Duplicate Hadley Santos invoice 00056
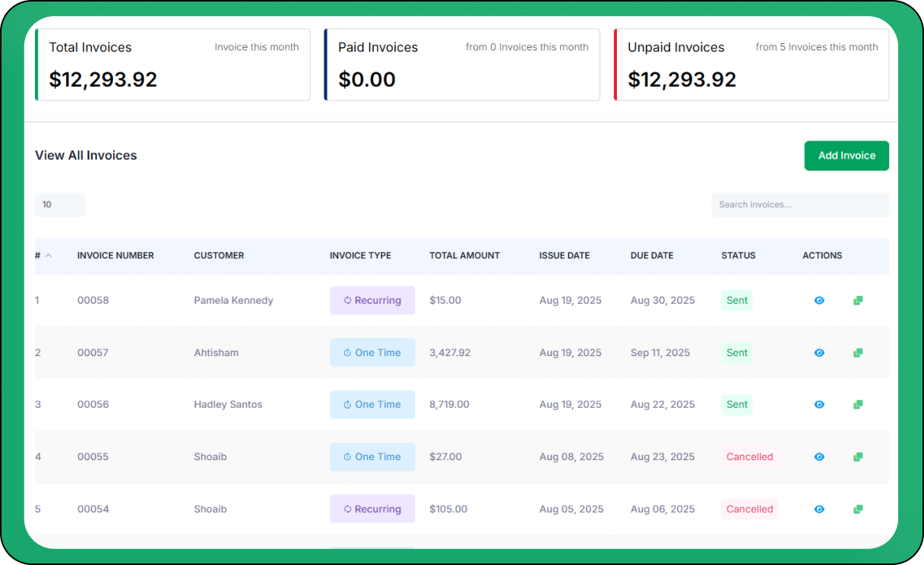The image size is (924, 565). point(858,405)
